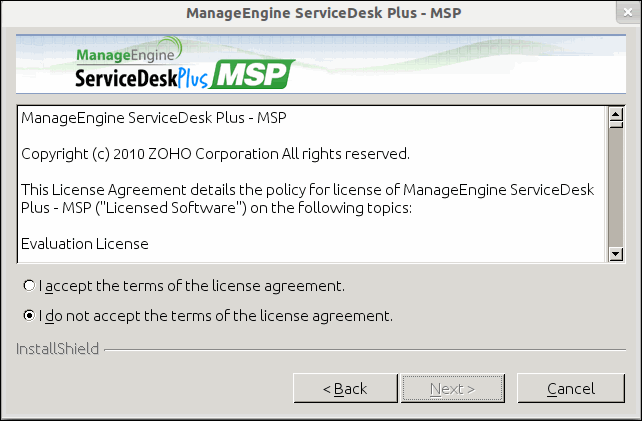The height and width of the screenshot is (421, 642).
Task: Click the 'Evaluation License' line in the agreement
Action: [x=85, y=243]
